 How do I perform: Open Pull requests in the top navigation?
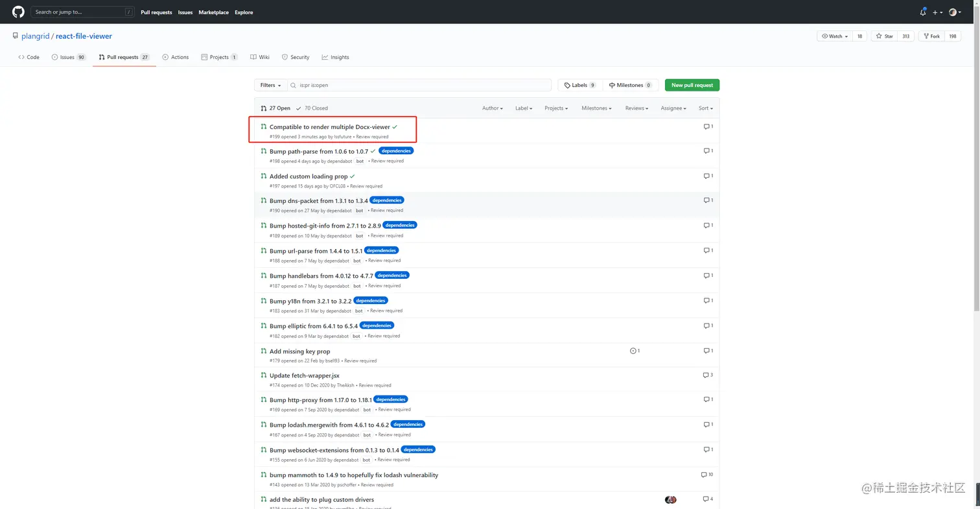tap(156, 12)
